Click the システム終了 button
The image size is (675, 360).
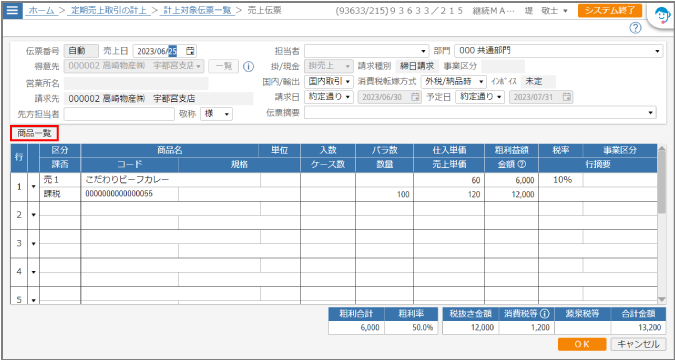(610, 11)
